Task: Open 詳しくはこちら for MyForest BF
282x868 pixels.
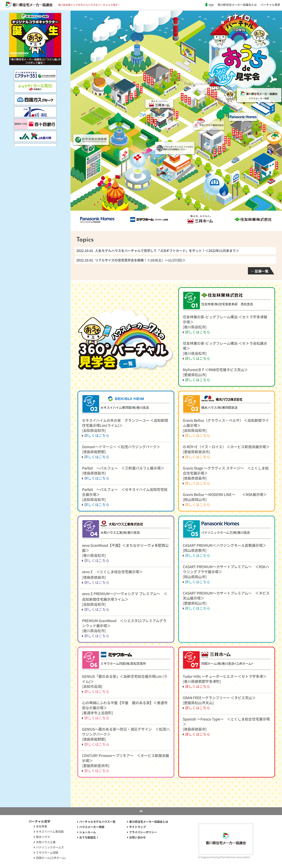Action: (197, 380)
